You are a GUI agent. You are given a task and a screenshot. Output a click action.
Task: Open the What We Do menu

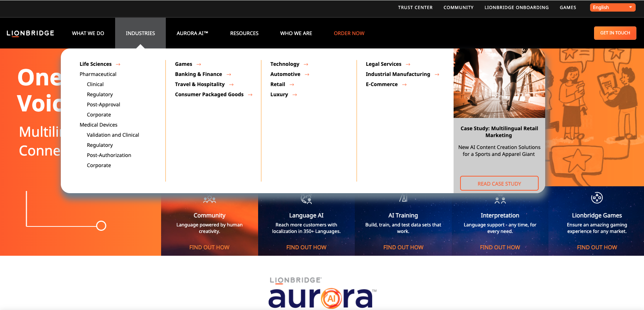pos(88,33)
